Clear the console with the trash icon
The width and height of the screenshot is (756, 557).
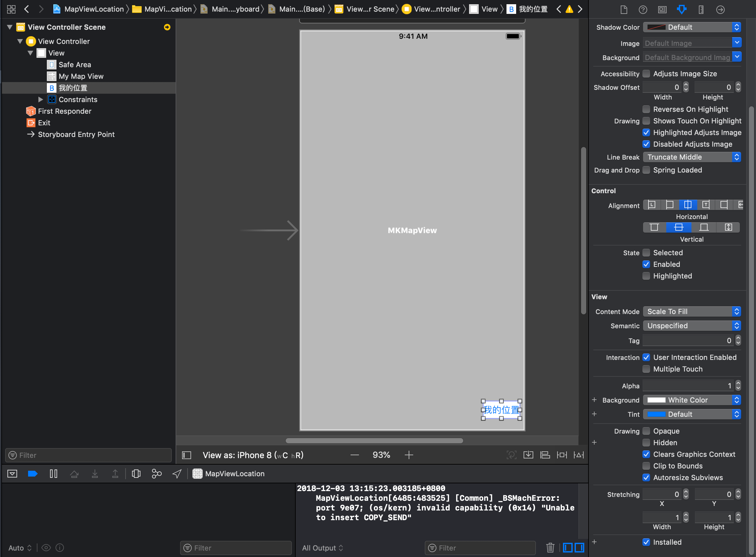[x=550, y=548]
